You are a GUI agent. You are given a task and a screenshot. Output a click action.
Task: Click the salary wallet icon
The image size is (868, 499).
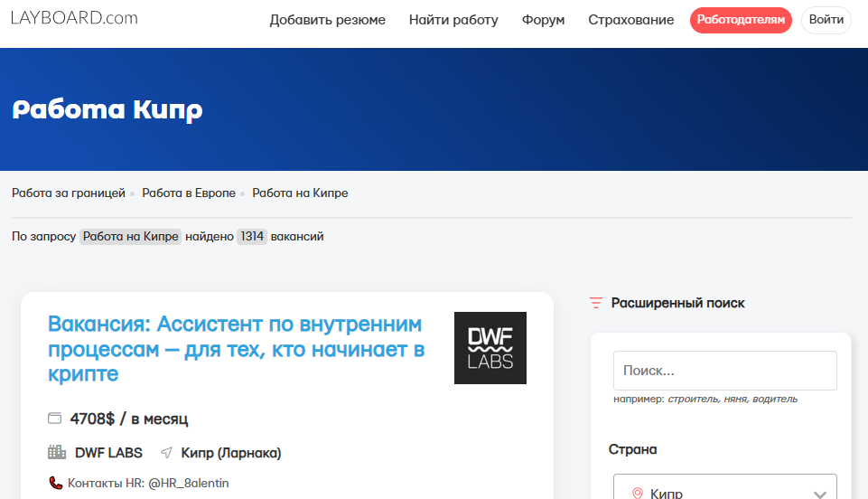[x=55, y=419]
